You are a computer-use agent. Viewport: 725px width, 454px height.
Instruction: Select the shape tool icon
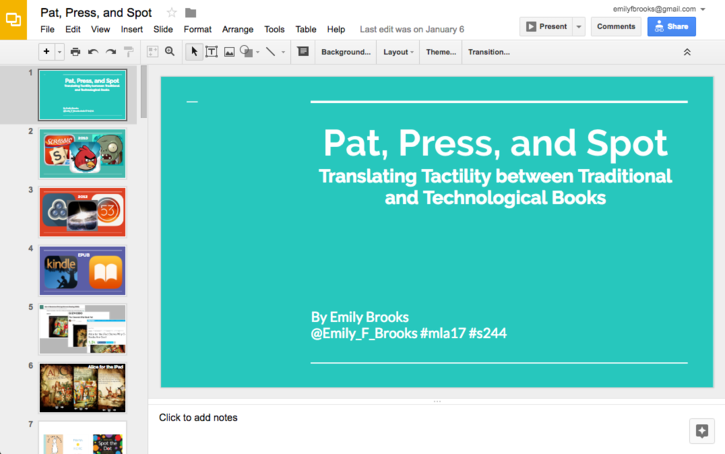(246, 52)
